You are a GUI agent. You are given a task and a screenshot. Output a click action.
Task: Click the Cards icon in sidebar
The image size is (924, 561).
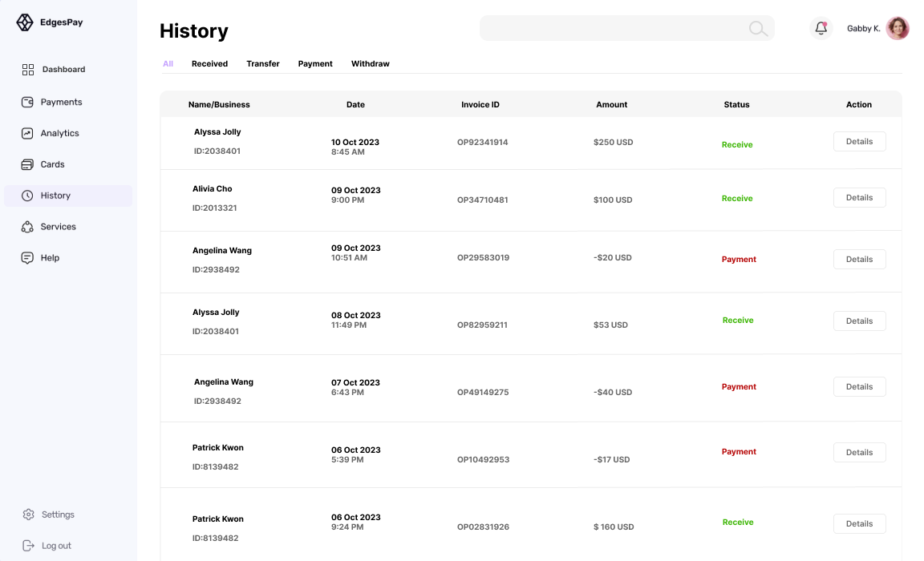click(x=27, y=164)
